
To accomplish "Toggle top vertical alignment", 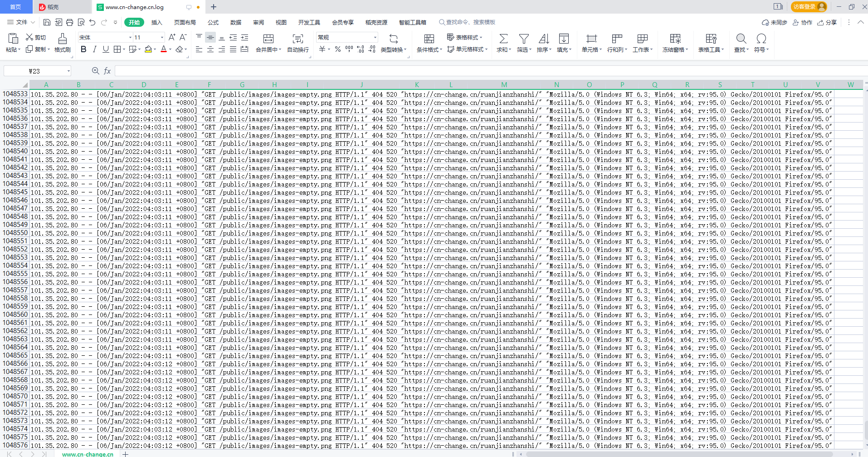I will click(199, 37).
